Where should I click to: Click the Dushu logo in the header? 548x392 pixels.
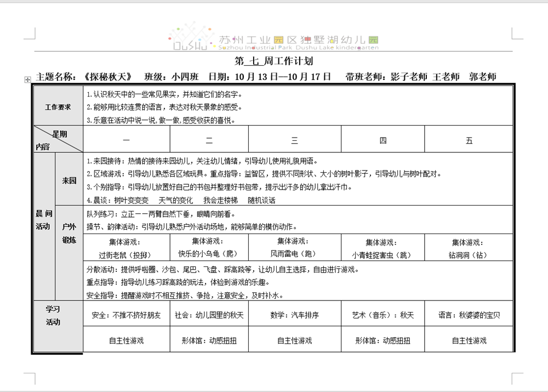(x=191, y=37)
